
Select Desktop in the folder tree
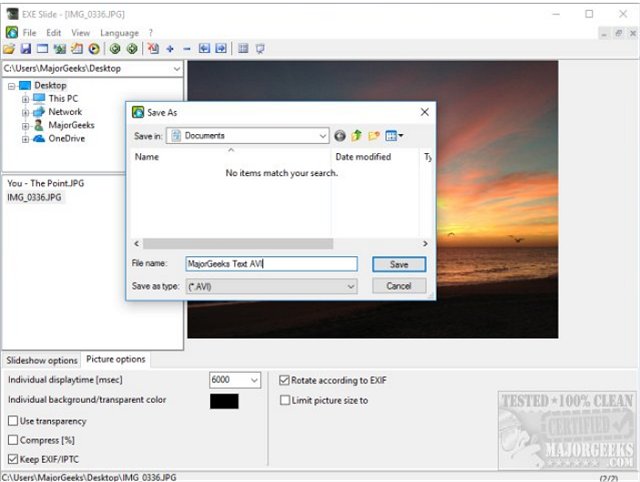50,85
